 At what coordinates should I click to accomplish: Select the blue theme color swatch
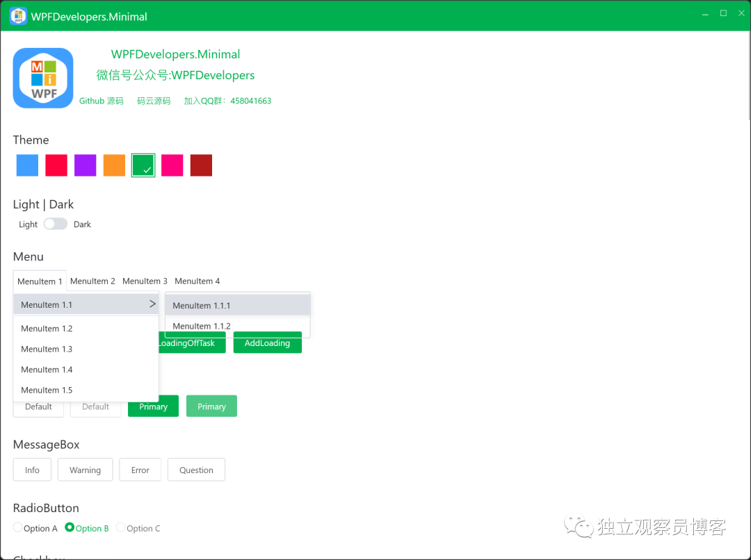pyautogui.click(x=27, y=165)
